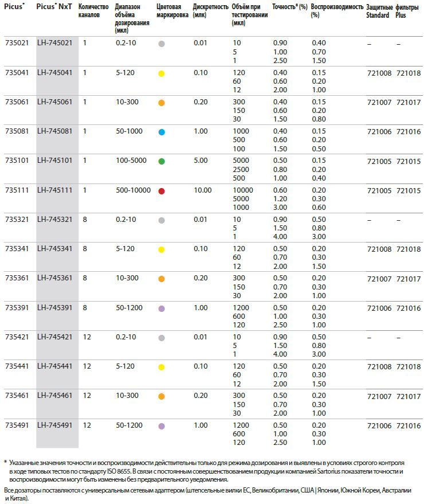
Task: Select the orange marker in row 735361
Action: (162, 279)
